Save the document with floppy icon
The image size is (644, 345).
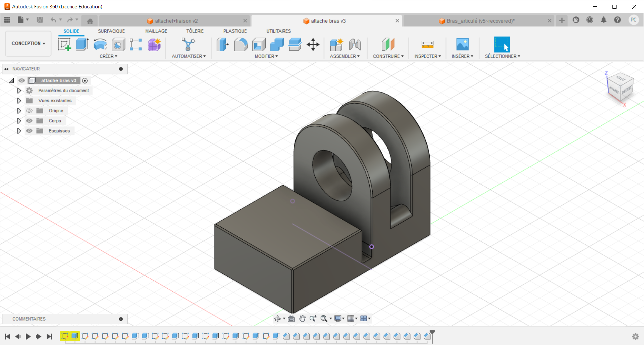click(x=40, y=20)
